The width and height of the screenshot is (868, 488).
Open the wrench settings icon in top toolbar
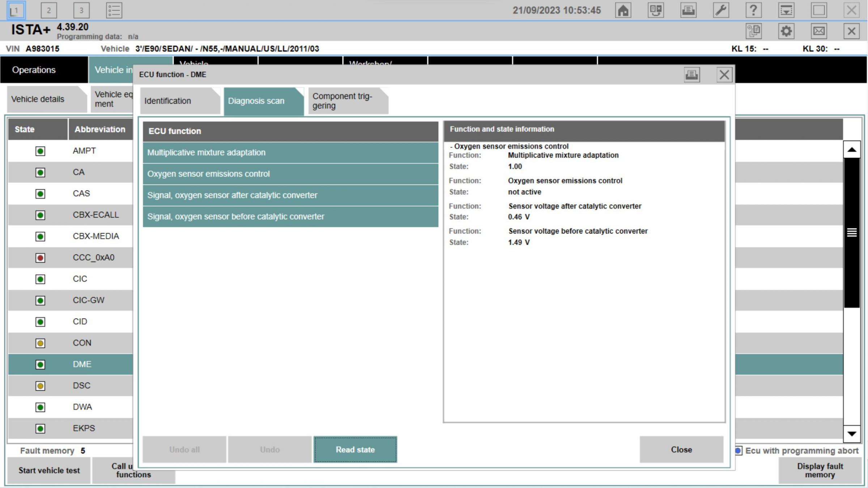click(x=721, y=10)
